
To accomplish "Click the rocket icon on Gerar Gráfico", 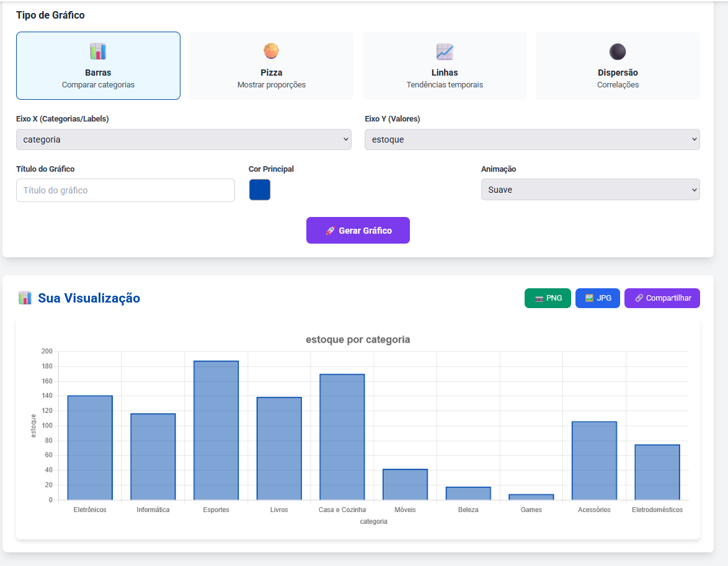I will pyautogui.click(x=330, y=231).
